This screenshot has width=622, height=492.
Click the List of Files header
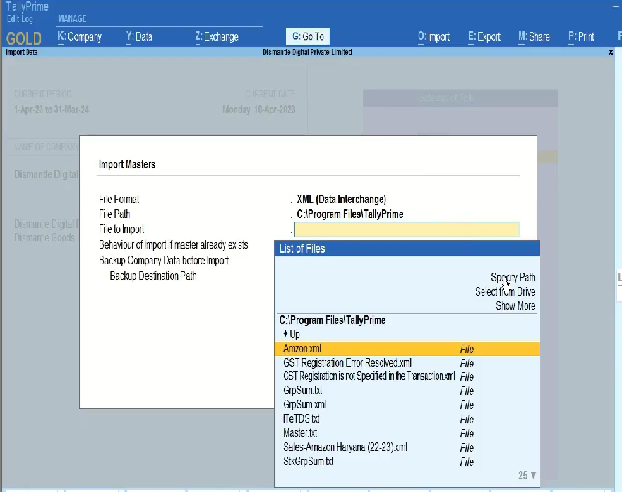coord(407,248)
